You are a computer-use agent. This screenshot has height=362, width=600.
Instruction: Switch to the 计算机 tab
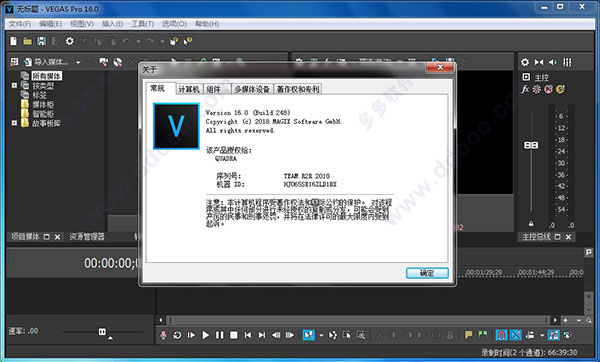189,89
